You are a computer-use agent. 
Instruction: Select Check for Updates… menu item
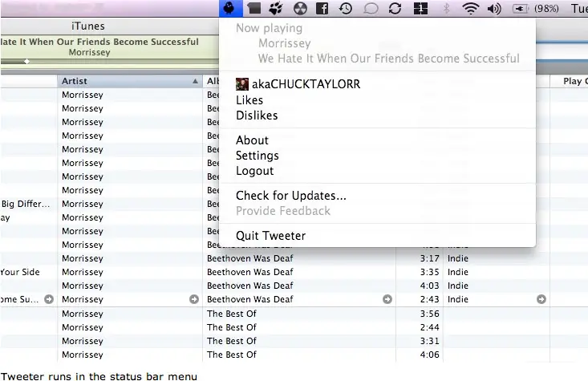pyautogui.click(x=378, y=196)
